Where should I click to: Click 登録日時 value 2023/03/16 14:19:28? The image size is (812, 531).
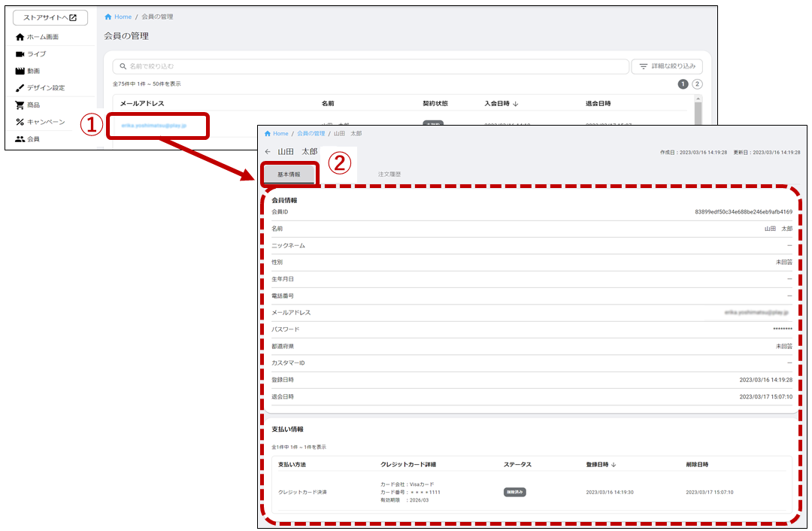click(766, 380)
